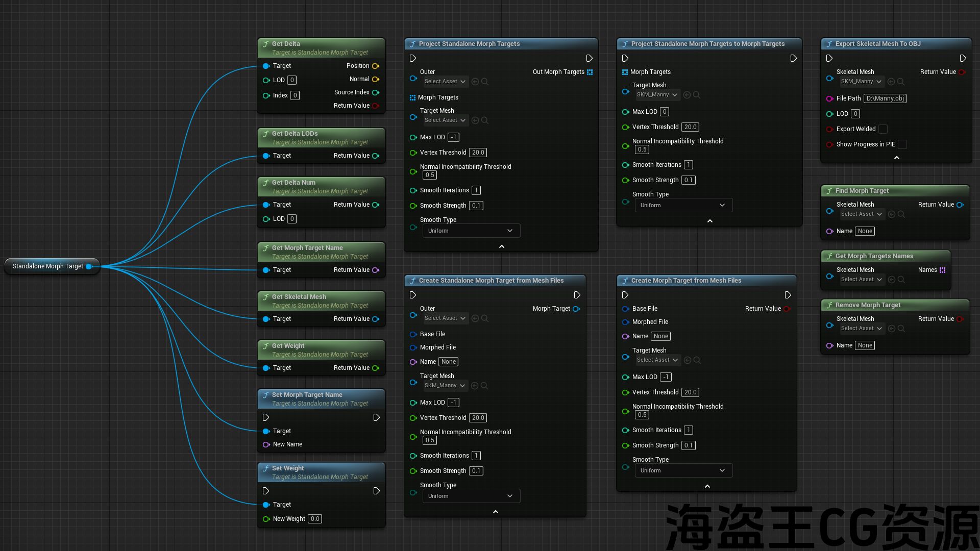Click browse magnifier beside Remove Morph Target asset

point(901,329)
